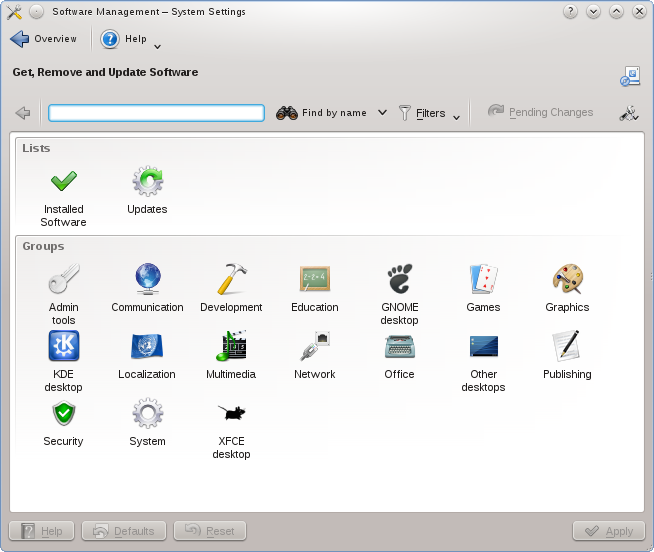654x552 pixels.
Task: Click the Reset button
Action: click(210, 531)
